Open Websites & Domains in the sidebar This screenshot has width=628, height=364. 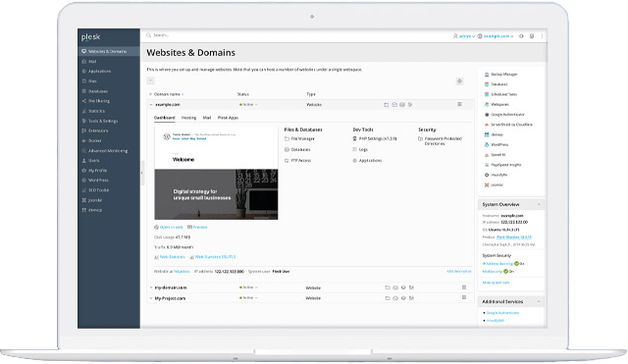pos(109,51)
